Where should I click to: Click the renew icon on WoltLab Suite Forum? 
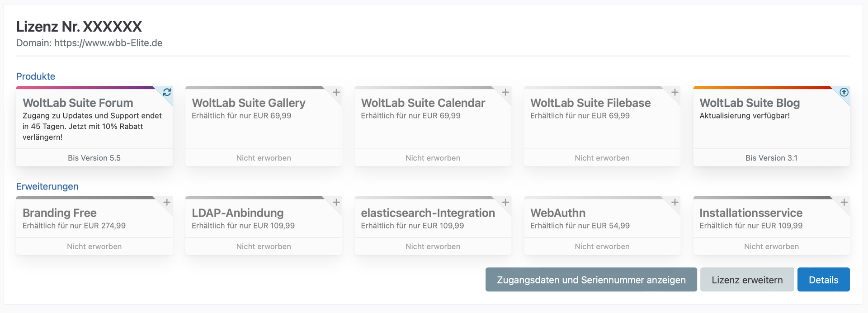(x=167, y=92)
